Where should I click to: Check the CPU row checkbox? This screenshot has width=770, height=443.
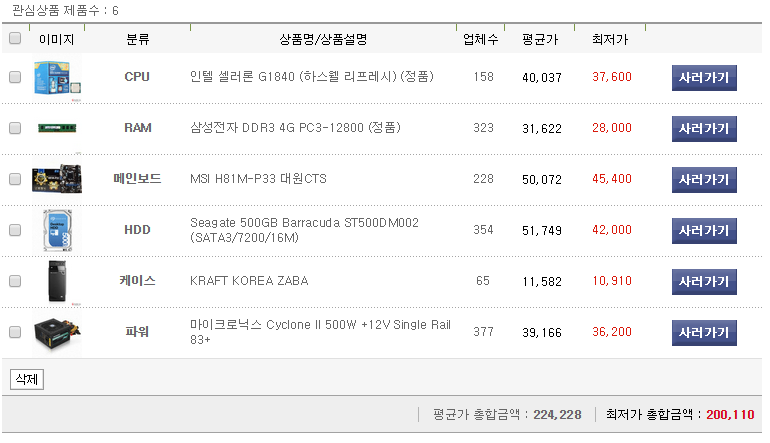coord(15,77)
